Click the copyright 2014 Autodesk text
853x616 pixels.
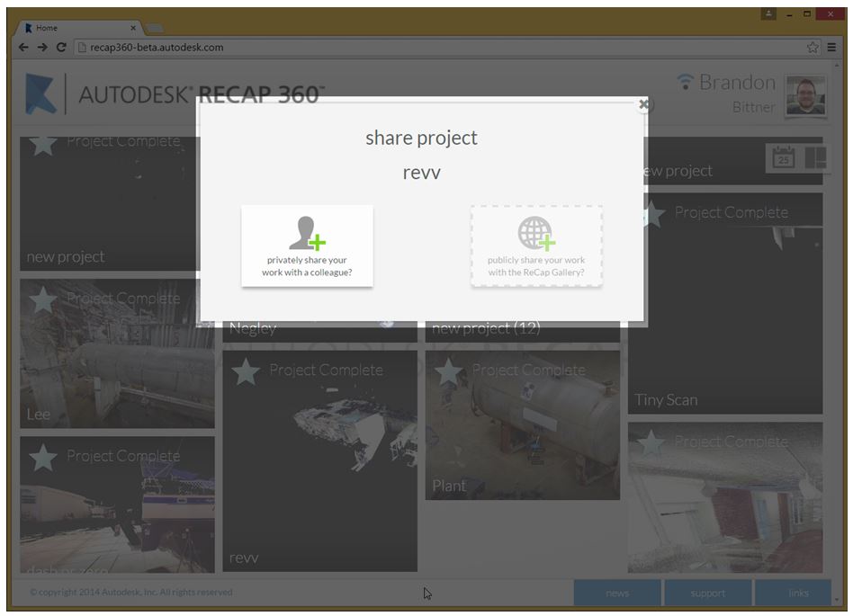(131, 592)
